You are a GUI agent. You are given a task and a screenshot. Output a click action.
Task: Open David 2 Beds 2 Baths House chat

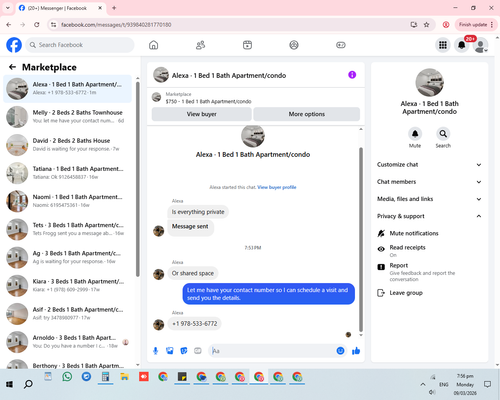point(67,145)
